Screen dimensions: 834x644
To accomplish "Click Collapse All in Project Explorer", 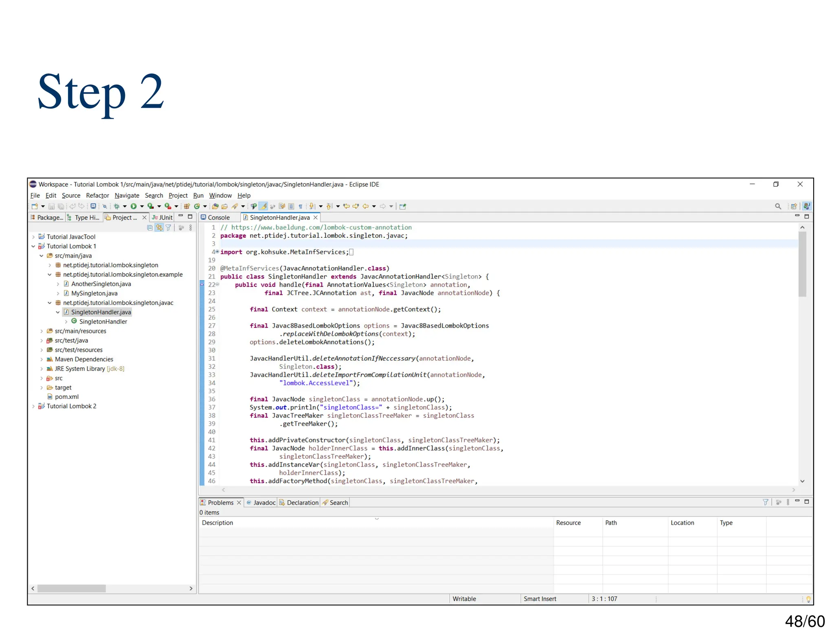I will tap(150, 228).
